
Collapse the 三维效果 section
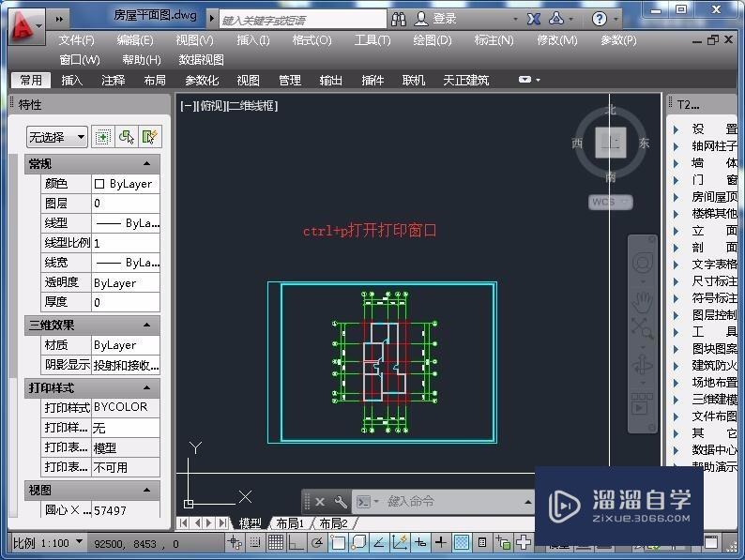tap(146, 325)
